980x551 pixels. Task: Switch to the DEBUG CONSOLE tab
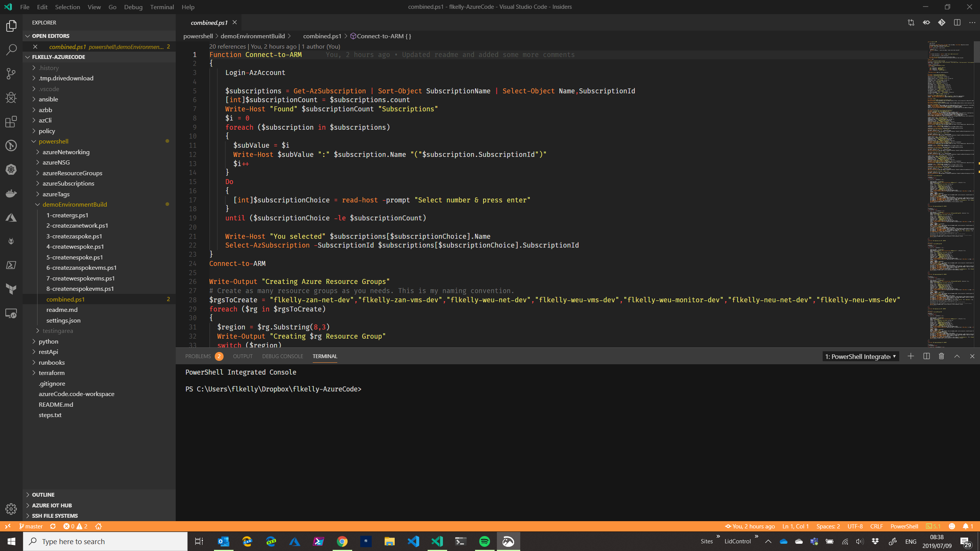click(283, 356)
